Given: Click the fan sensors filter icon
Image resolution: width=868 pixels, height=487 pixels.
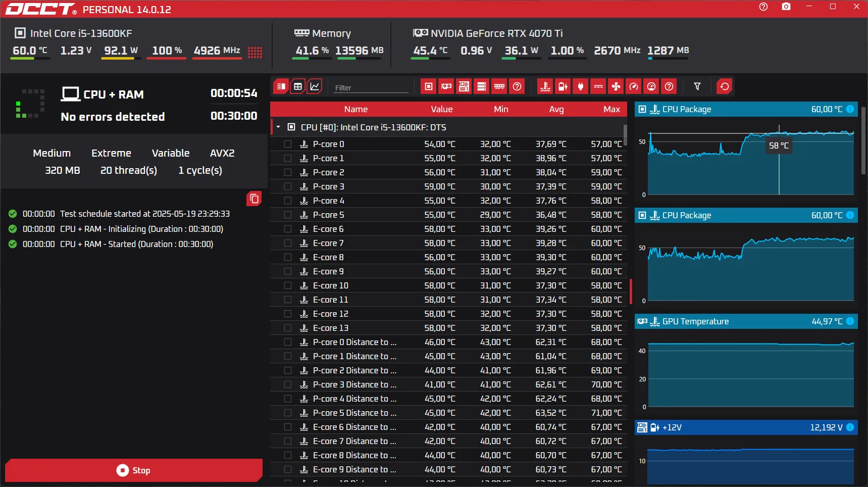Looking at the screenshot, I should click(x=616, y=86).
